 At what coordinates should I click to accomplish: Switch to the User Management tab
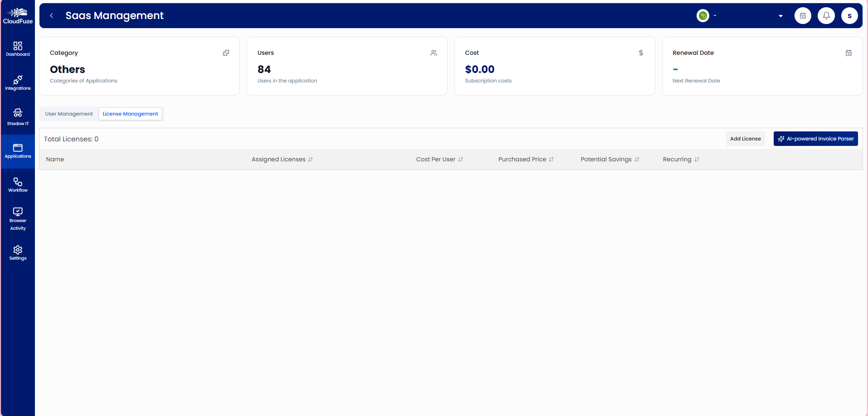click(69, 114)
